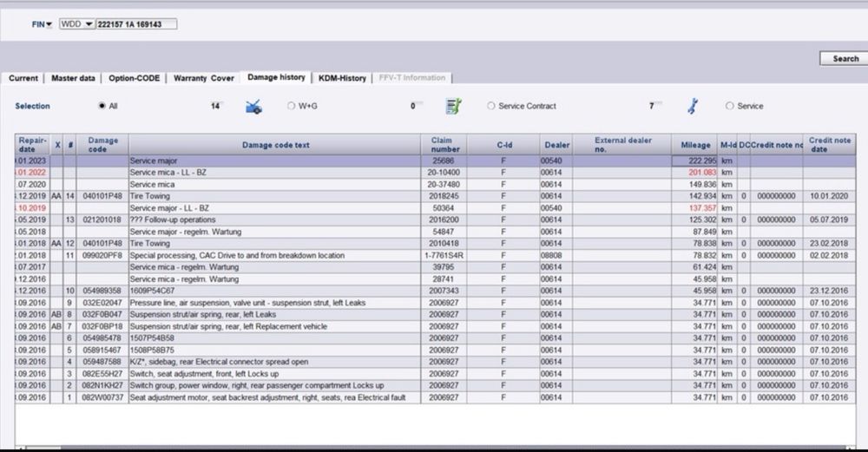The image size is (868, 452).
Task: Open the FIN dropdown arrow
Action: pyautogui.click(x=49, y=25)
